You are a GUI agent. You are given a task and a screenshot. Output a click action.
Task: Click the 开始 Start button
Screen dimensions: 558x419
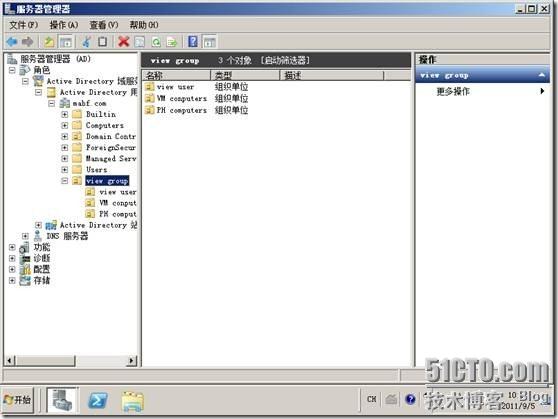pos(18,400)
